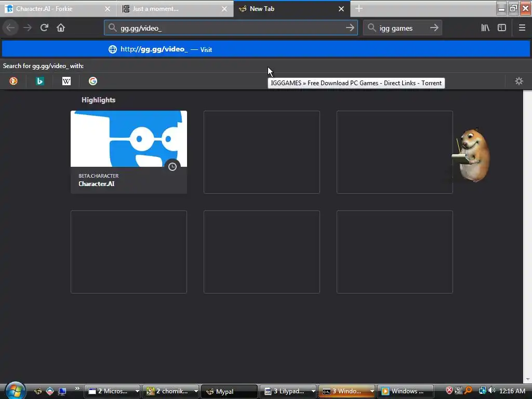This screenshot has height=399, width=532.
Task: Close the New Tab tab
Action: (x=341, y=9)
